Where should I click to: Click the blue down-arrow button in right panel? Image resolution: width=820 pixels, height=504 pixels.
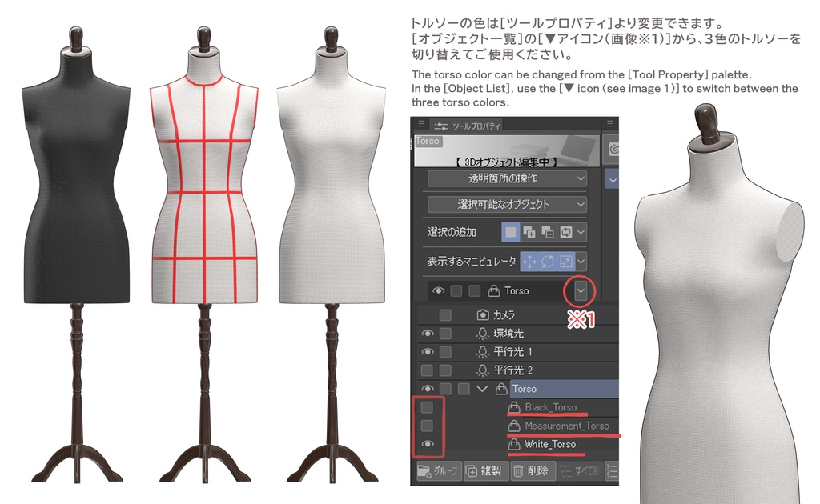point(613,180)
